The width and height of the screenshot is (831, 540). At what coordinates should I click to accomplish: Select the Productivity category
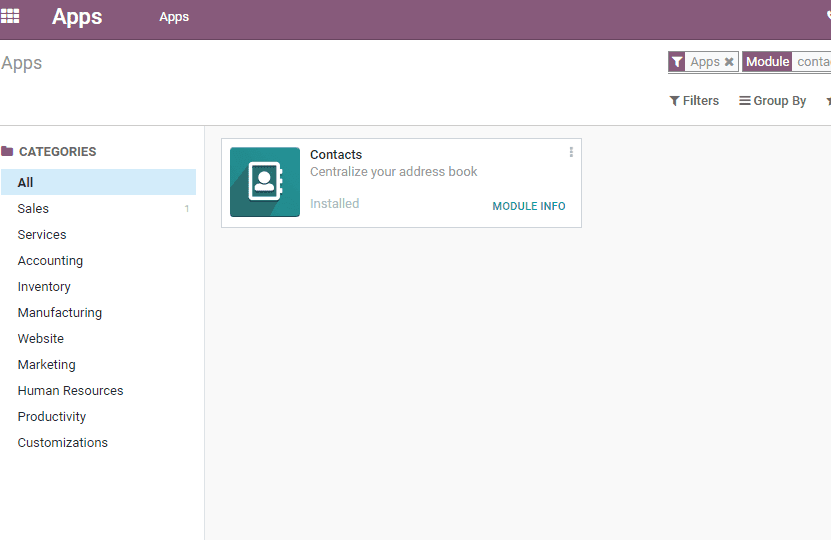[99, 416]
